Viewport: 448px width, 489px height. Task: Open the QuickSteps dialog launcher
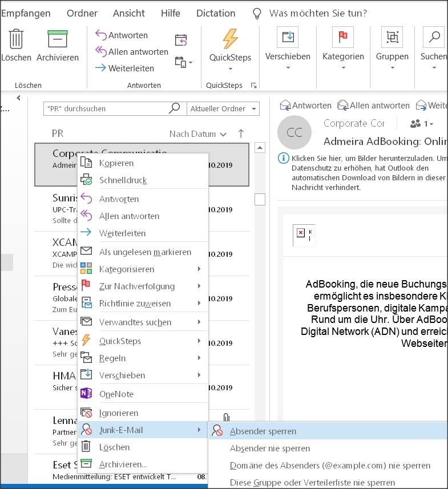click(253, 86)
